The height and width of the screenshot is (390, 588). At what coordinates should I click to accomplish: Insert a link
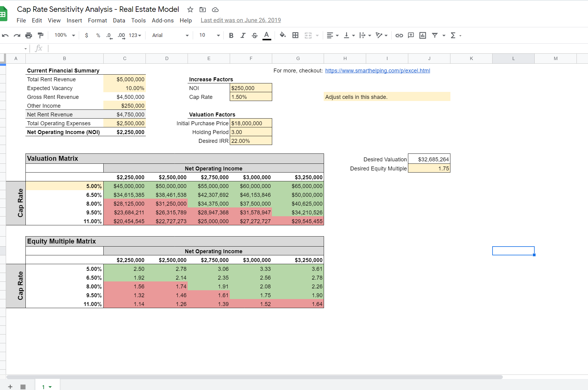click(x=399, y=35)
